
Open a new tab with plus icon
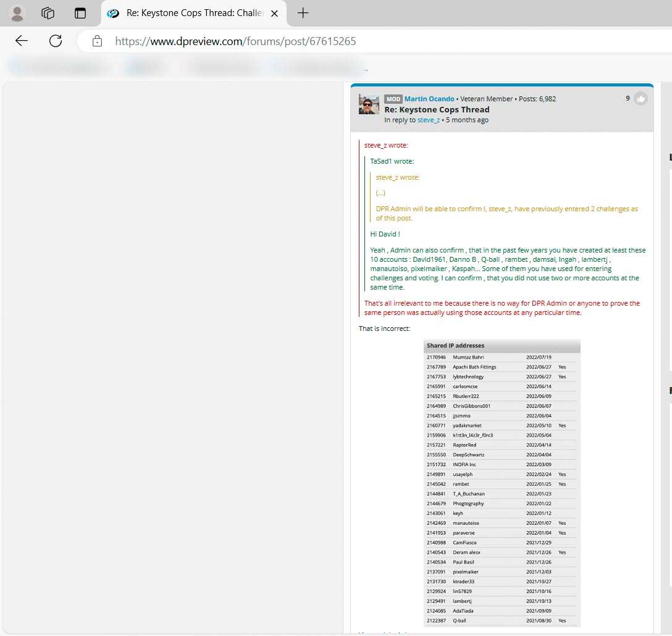point(303,13)
